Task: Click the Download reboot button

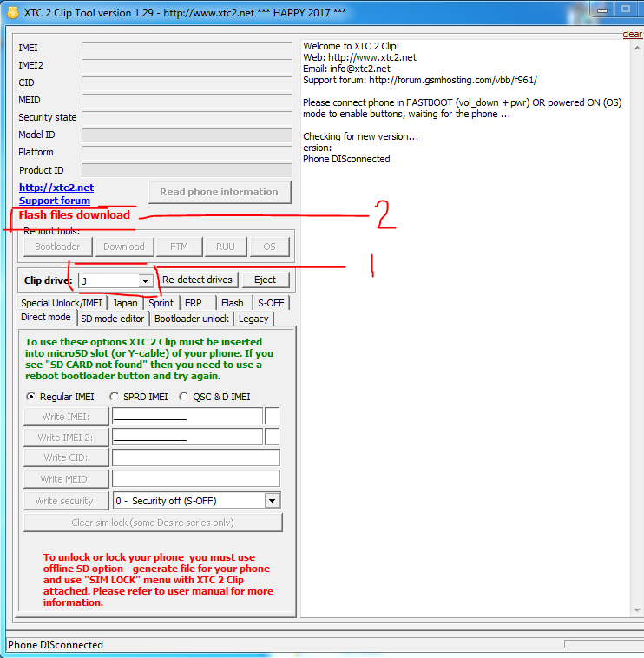Action: [x=124, y=247]
